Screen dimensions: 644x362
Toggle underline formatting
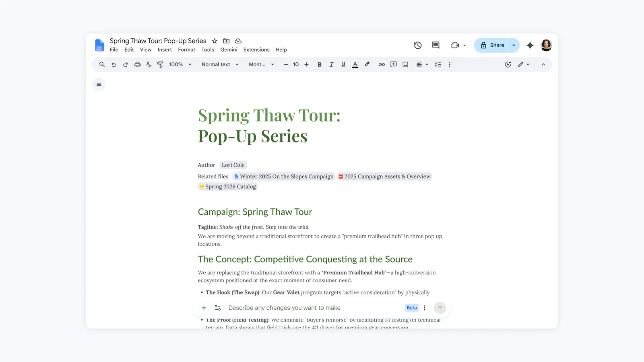click(343, 64)
